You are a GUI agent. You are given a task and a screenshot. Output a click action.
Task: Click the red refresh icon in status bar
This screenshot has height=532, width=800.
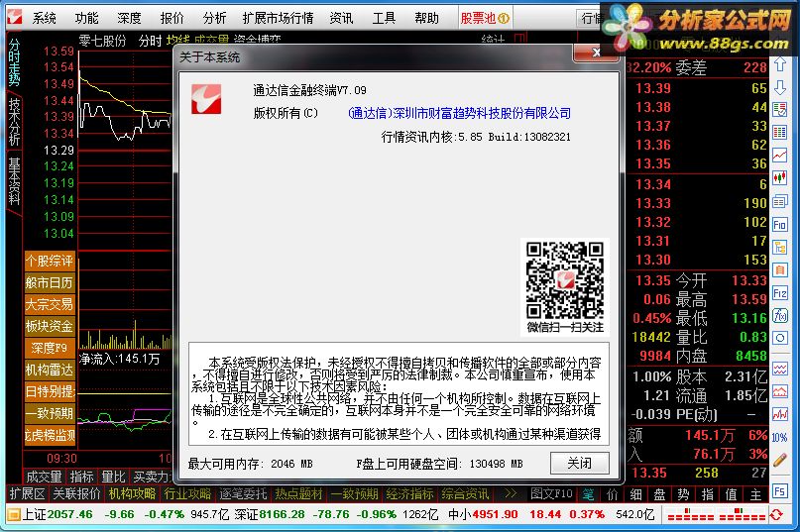776,515
